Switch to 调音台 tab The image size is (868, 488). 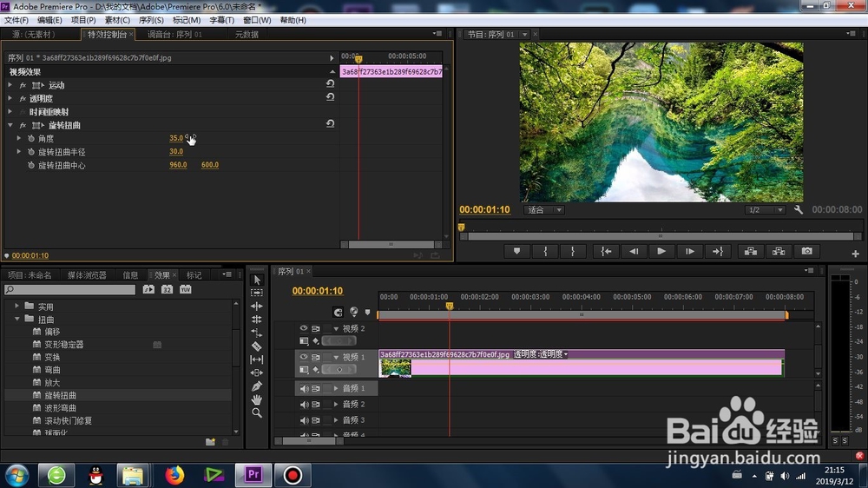(174, 35)
